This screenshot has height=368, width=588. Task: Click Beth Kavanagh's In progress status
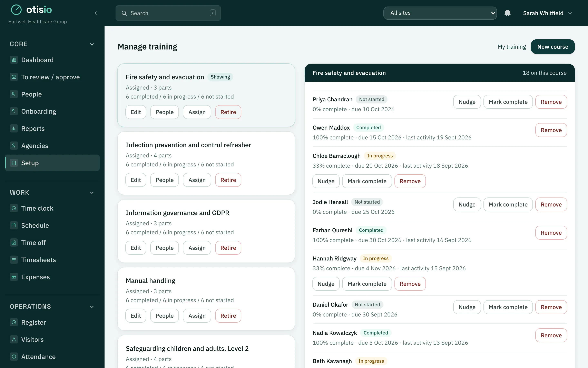click(371, 361)
